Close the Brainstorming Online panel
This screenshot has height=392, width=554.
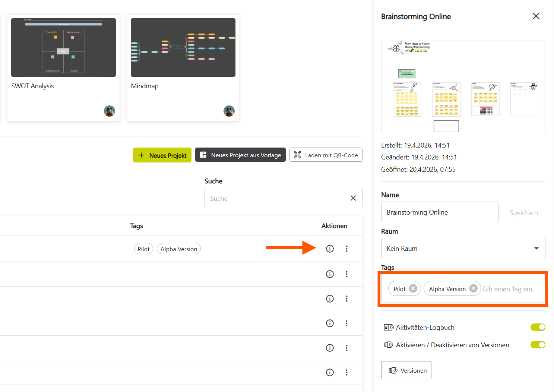pos(536,16)
